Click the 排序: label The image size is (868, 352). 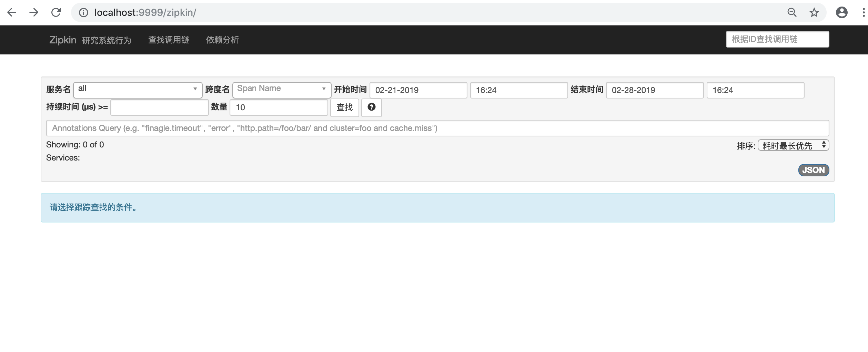pos(746,146)
